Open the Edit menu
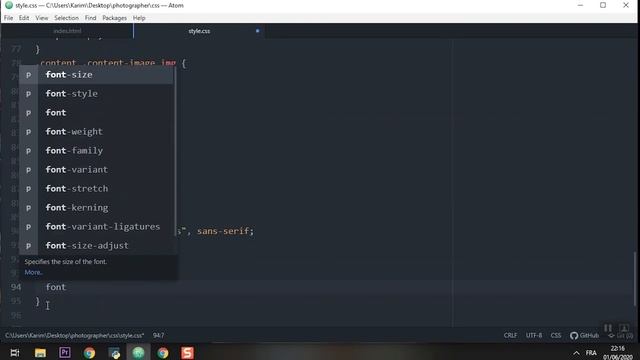The width and height of the screenshot is (640, 360). (x=24, y=18)
